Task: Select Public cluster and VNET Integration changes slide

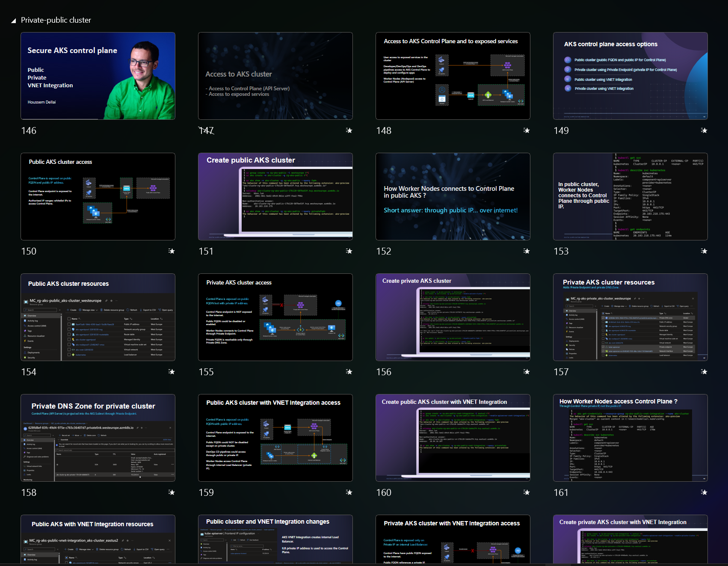Action: click(x=275, y=539)
